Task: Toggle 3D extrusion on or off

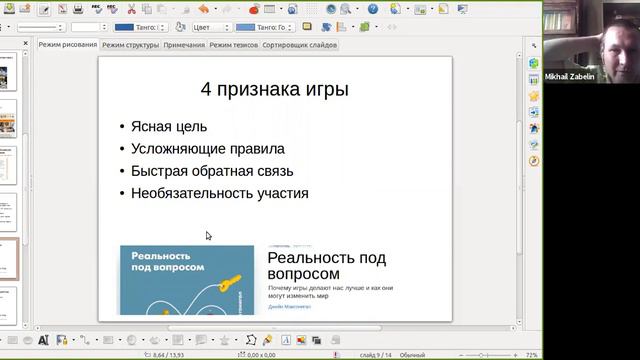Action: [335, 340]
